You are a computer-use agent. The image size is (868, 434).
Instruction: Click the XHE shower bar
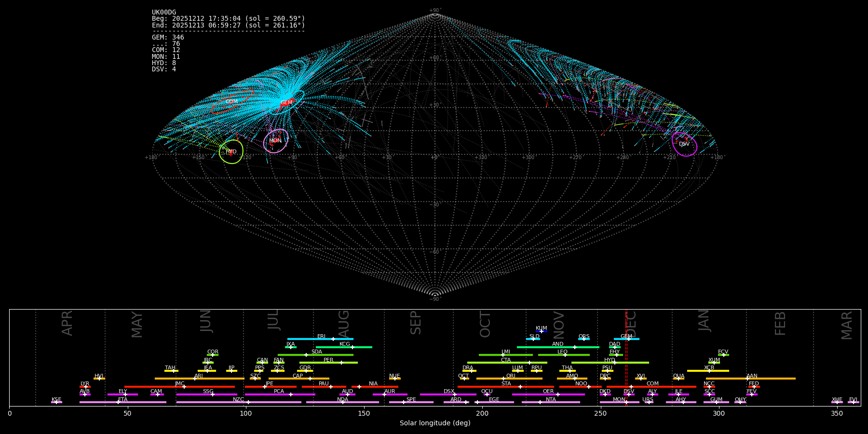tap(837, 402)
